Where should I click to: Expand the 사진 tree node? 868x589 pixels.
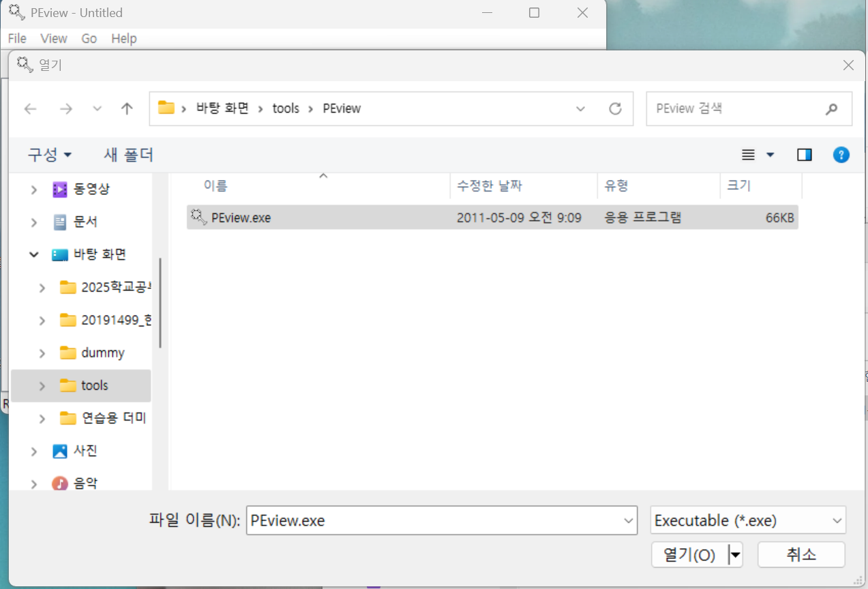[x=34, y=451]
